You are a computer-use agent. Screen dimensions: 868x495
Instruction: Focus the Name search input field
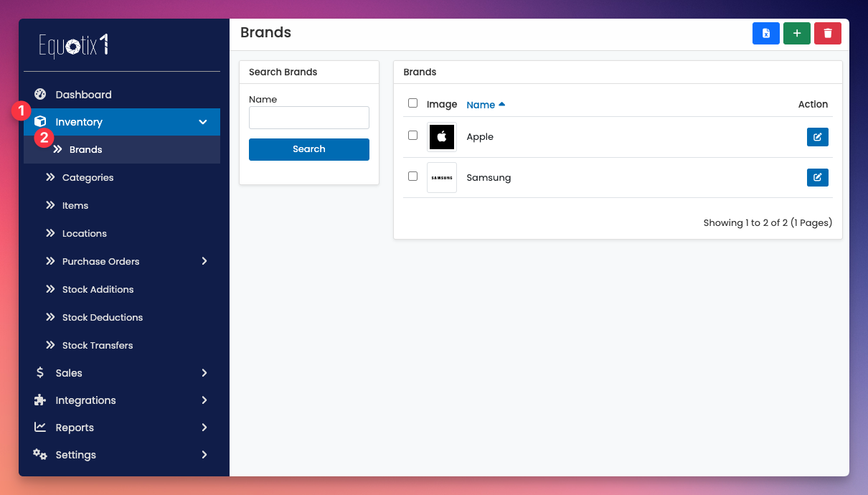(308, 118)
